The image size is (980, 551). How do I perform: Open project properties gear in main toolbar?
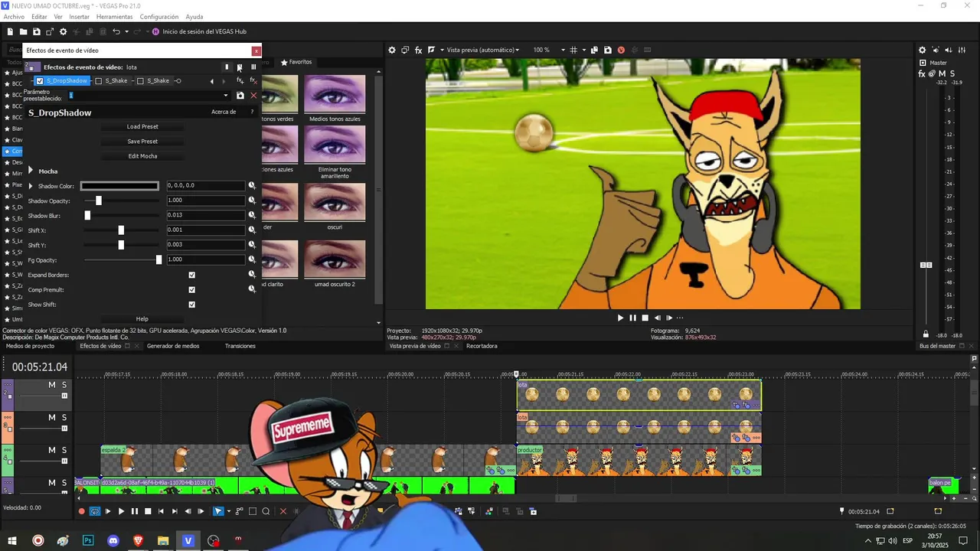coord(63,31)
